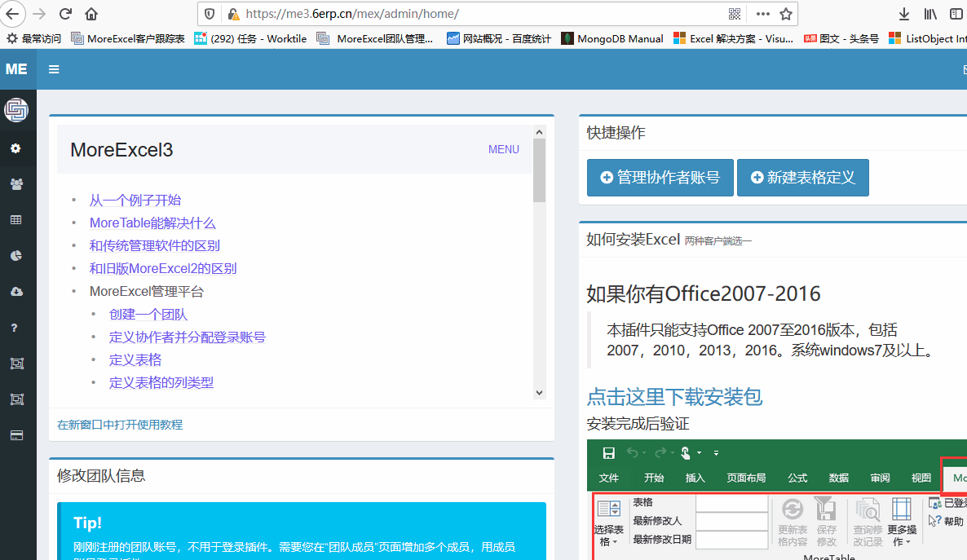
Task: Click the 新建表格定义 button
Action: point(802,178)
